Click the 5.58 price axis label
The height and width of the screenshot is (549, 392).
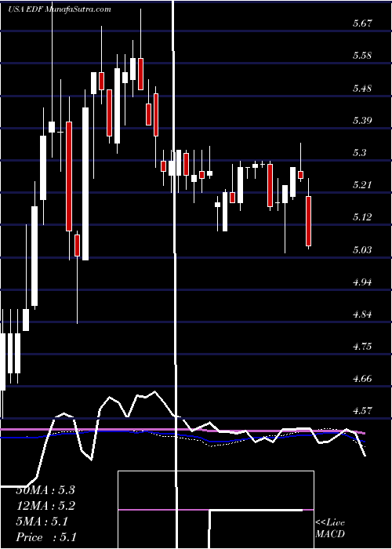[362, 56]
